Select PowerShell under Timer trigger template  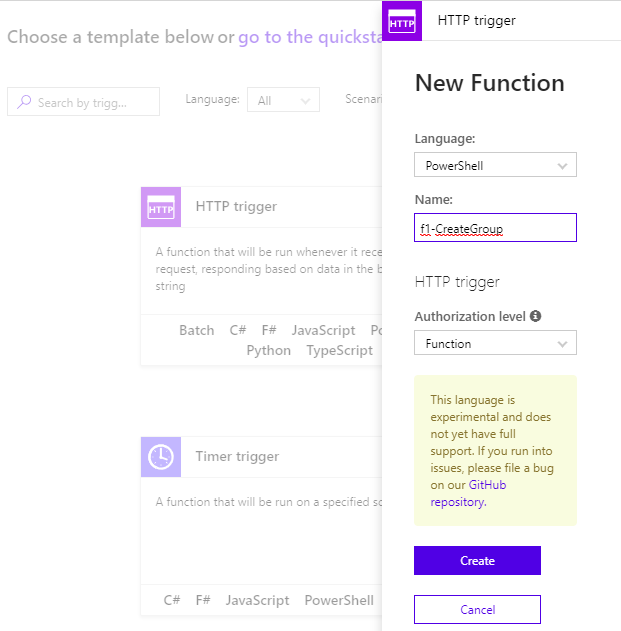click(x=339, y=600)
